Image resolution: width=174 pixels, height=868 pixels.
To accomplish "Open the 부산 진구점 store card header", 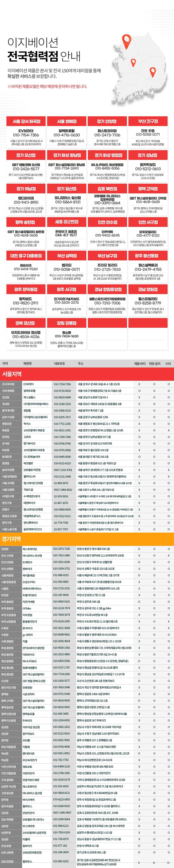I will click(x=148, y=121).
